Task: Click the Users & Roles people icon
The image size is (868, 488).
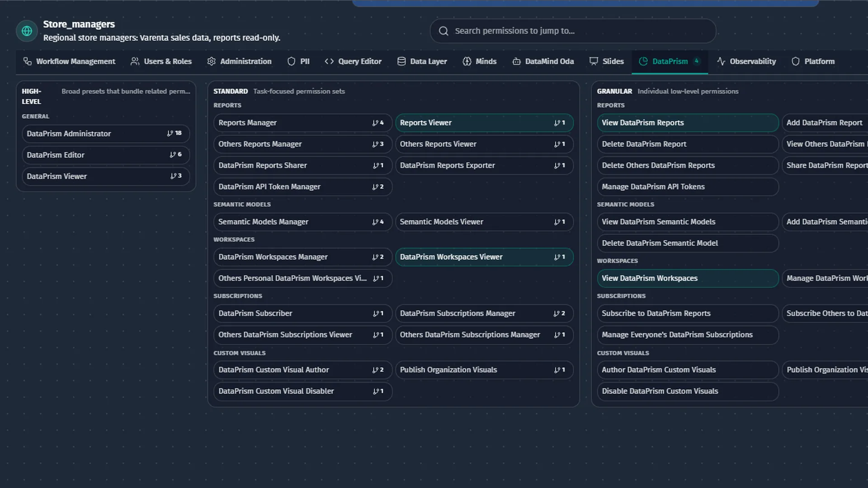Action: 135,61
